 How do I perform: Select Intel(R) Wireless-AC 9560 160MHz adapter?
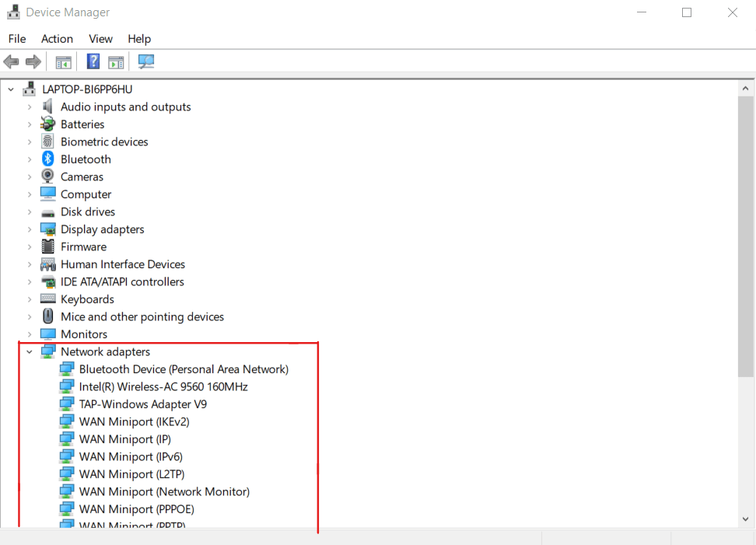[163, 387]
